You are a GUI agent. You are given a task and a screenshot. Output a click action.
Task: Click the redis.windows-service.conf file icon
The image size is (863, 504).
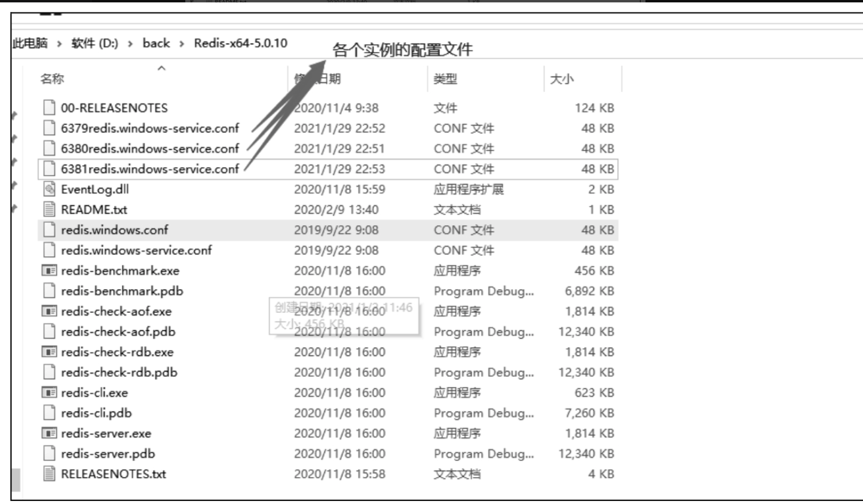tap(49, 250)
